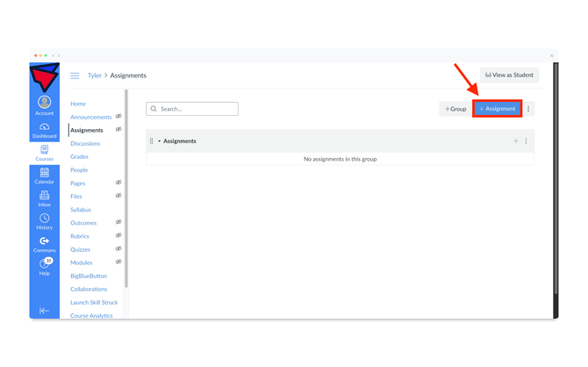The image size is (588, 367).
Task: Collapse the Assignments group triangle
Action: tap(160, 141)
